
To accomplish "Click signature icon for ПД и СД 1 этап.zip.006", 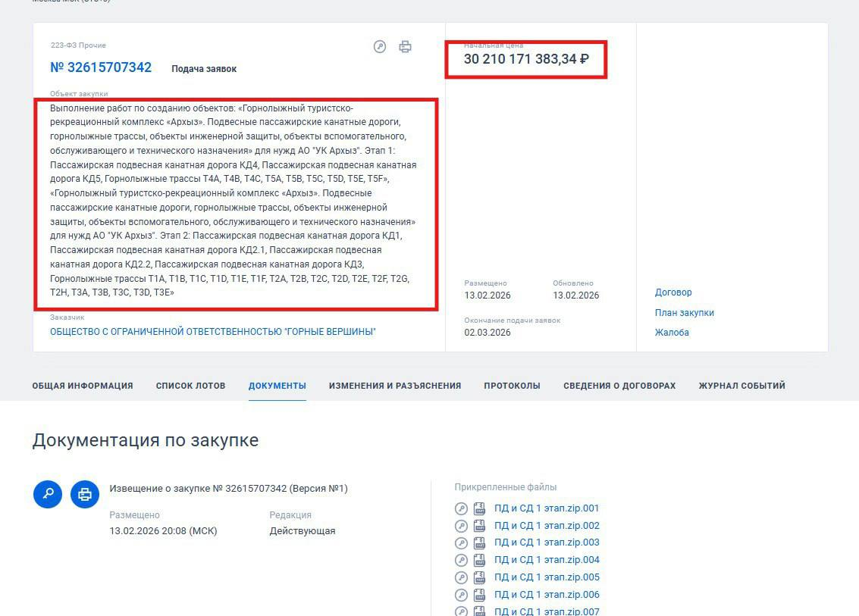I will pos(461,595).
